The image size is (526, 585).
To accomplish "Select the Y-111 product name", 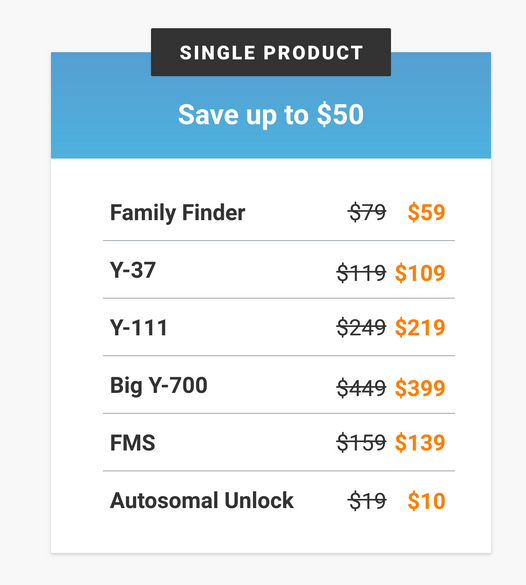I will tap(139, 328).
